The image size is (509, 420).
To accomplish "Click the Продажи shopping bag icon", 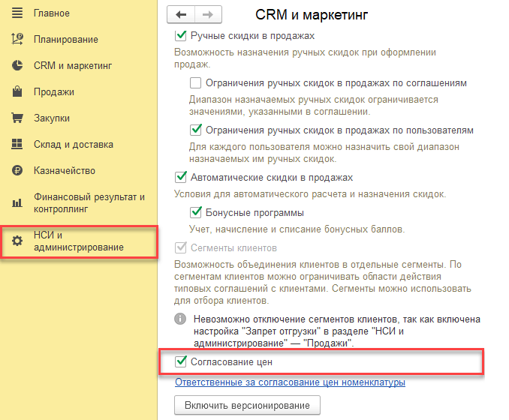I will (18, 91).
